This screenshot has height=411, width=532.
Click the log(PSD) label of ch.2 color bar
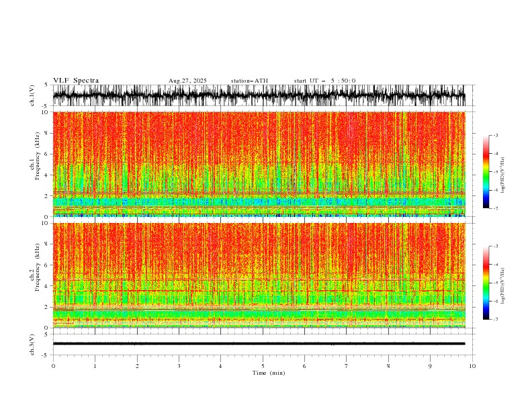point(502,286)
